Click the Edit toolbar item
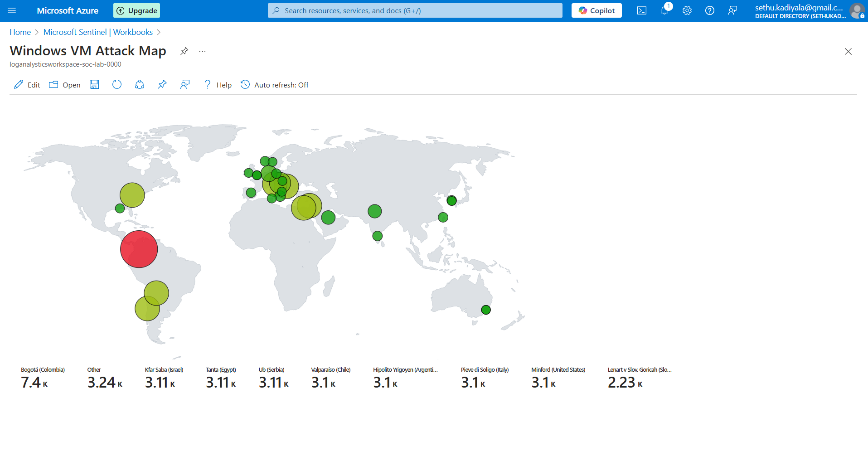 [27, 85]
